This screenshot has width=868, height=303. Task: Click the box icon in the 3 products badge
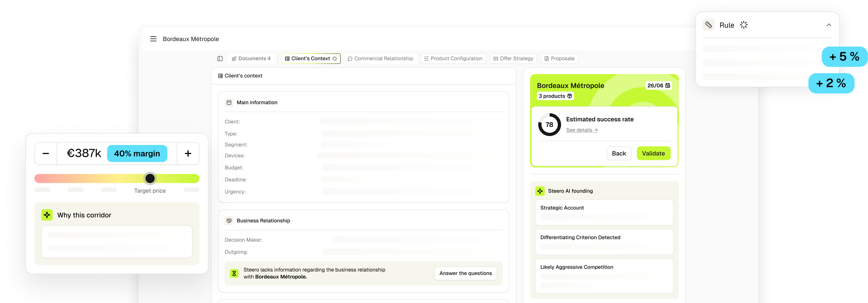coord(570,96)
